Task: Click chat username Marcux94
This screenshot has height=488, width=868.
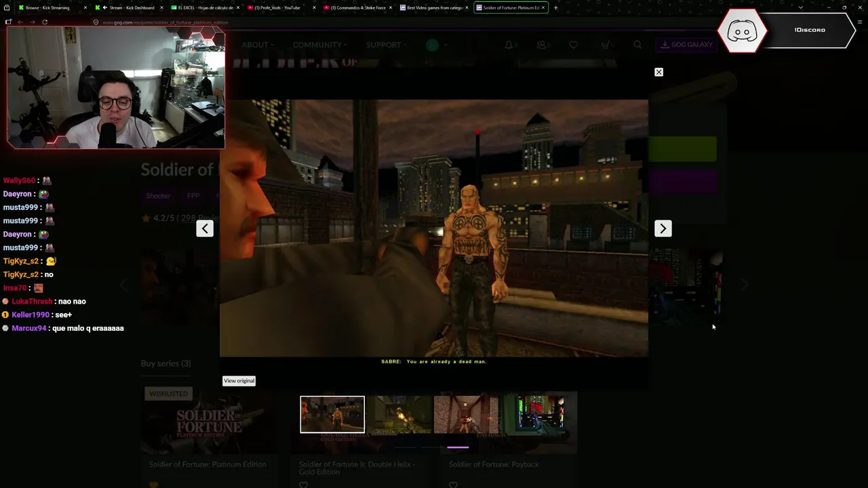Action: pyautogui.click(x=29, y=328)
